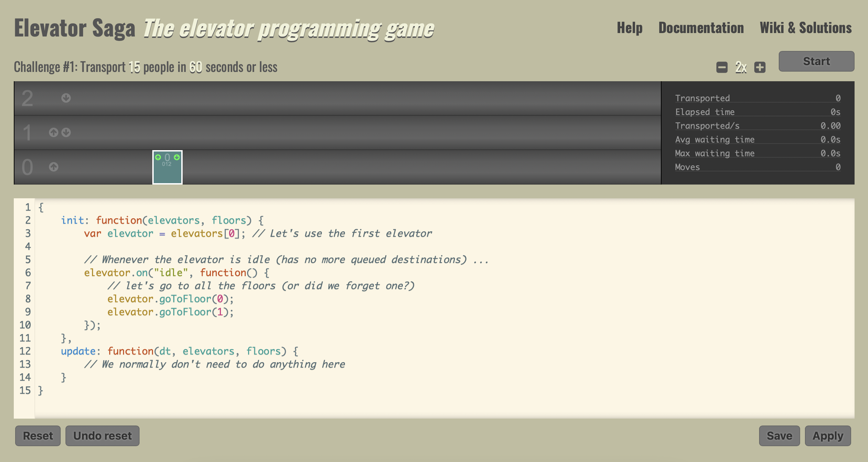Image resolution: width=868 pixels, height=462 pixels.
Task: Place cursor on goToFloor(0) code line
Action: [170, 299]
